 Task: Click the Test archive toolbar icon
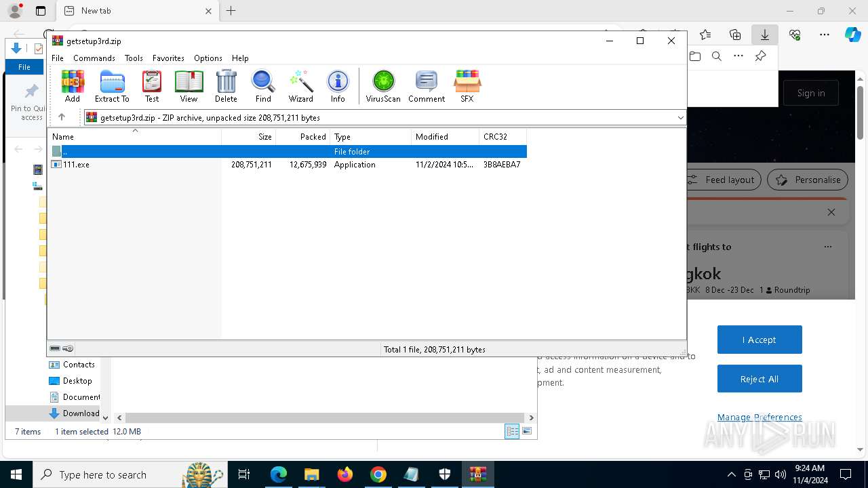pos(152,86)
